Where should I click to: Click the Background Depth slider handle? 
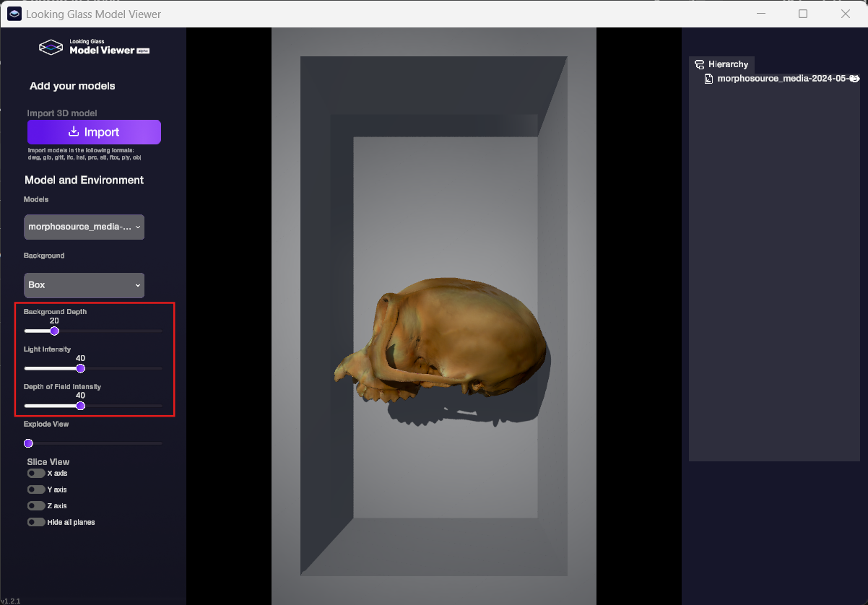(54, 331)
